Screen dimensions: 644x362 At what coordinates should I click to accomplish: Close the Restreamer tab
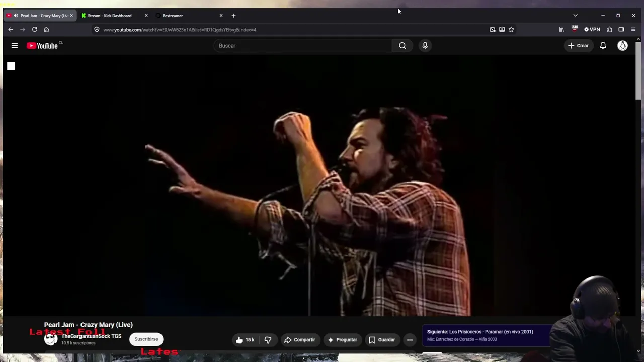click(x=221, y=16)
